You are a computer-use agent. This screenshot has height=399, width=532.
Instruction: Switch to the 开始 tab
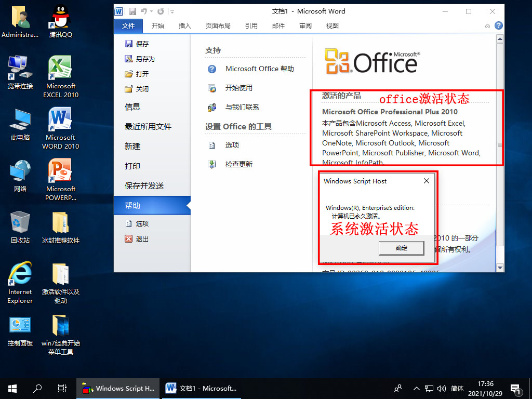coord(158,26)
